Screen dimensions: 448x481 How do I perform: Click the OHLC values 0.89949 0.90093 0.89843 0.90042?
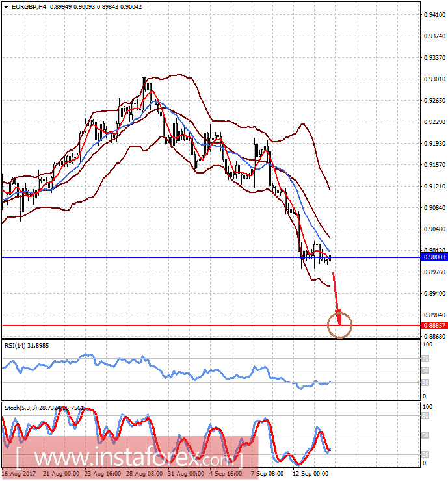tap(96, 6)
